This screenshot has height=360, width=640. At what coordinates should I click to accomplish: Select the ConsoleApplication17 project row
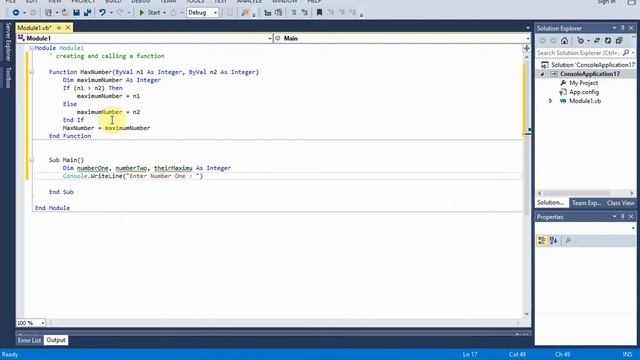[x=586, y=74]
